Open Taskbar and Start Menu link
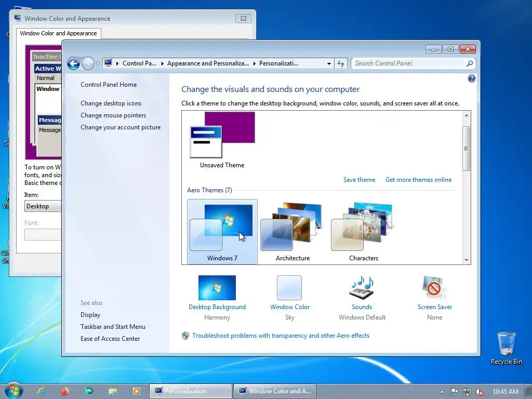 tap(113, 327)
